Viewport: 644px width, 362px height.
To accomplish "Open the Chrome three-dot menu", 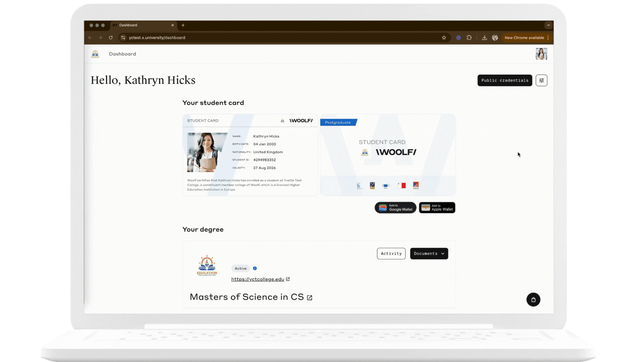I will tap(548, 38).
